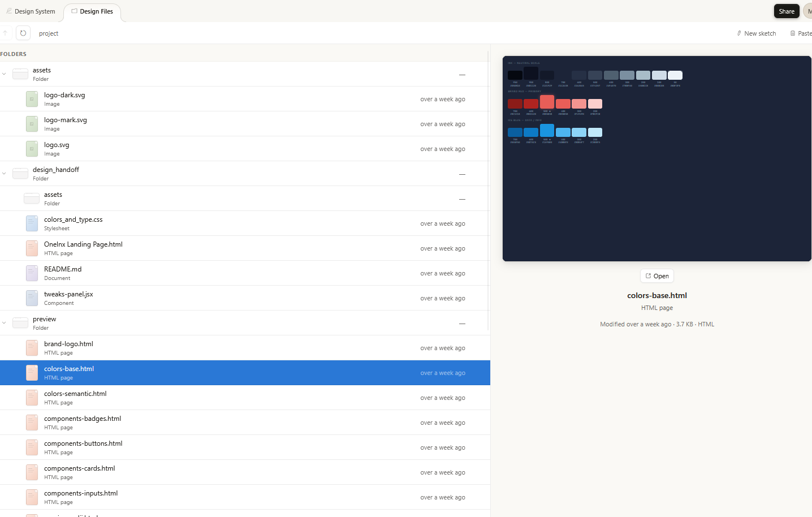Click the Open button below the preview

(x=657, y=276)
